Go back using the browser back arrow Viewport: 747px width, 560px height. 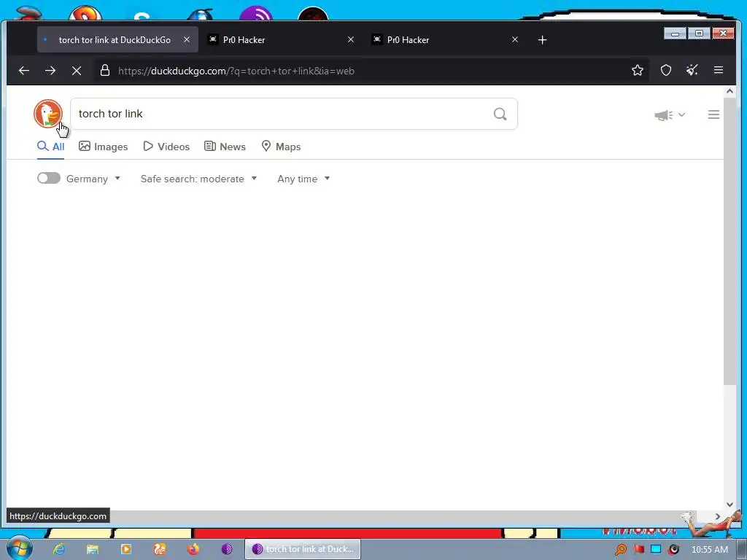pos(24,71)
